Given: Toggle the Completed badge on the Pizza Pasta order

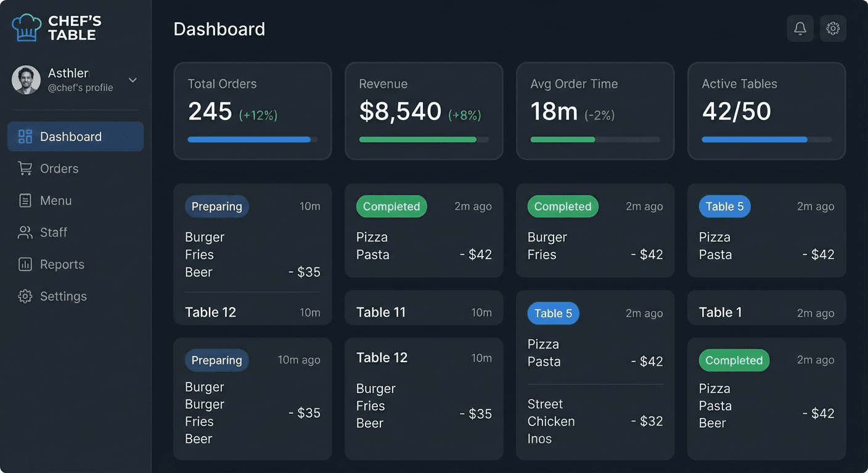Looking at the screenshot, I should click(x=391, y=206).
